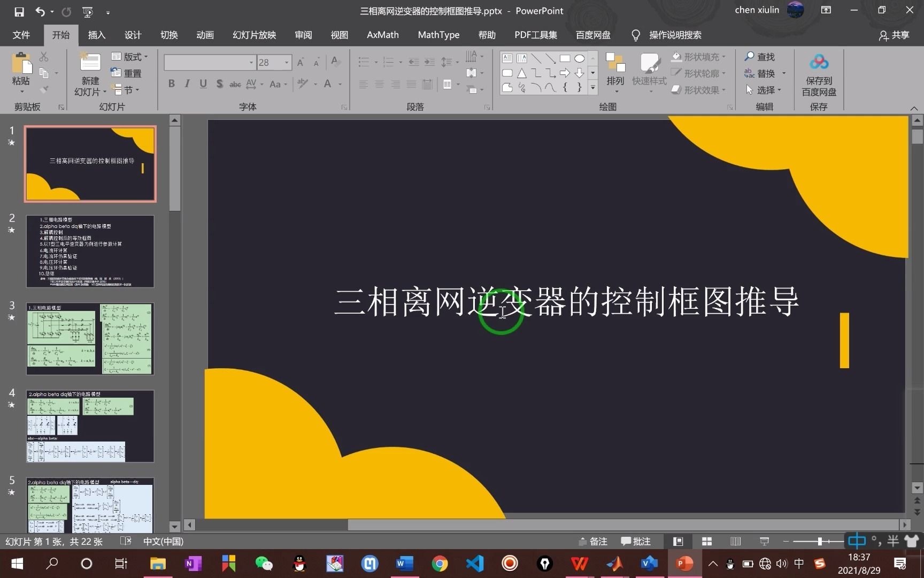The image size is (924, 578).
Task: Click the line spacing icon
Action: [x=446, y=62]
